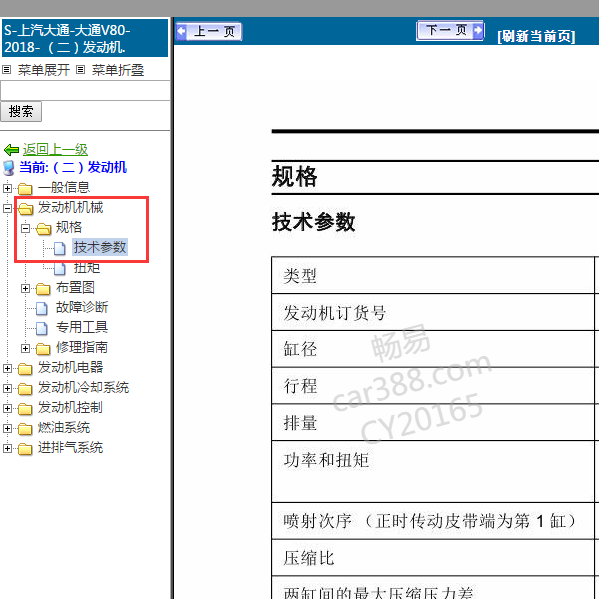
Task: Click the 进排气系统 folder icon
Action: coord(25,448)
